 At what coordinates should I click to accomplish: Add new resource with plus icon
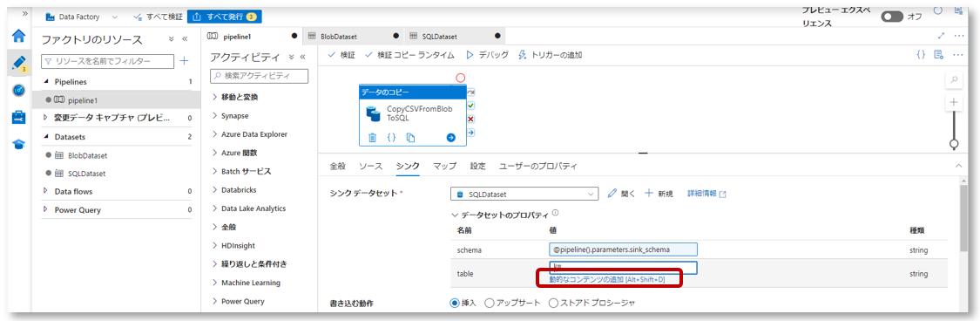(185, 61)
